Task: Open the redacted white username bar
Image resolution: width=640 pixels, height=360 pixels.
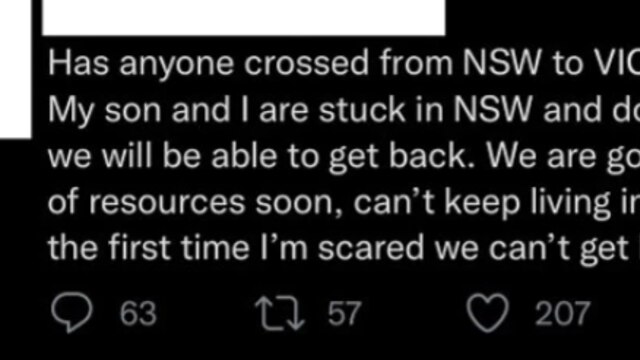Action: point(244,18)
